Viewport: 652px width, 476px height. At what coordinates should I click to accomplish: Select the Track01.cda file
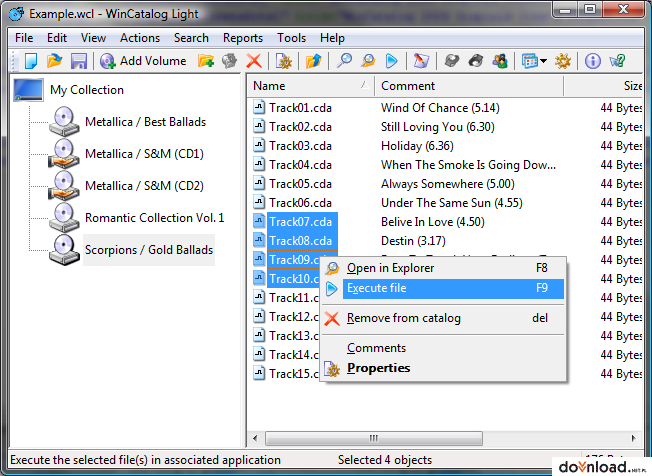[300, 108]
